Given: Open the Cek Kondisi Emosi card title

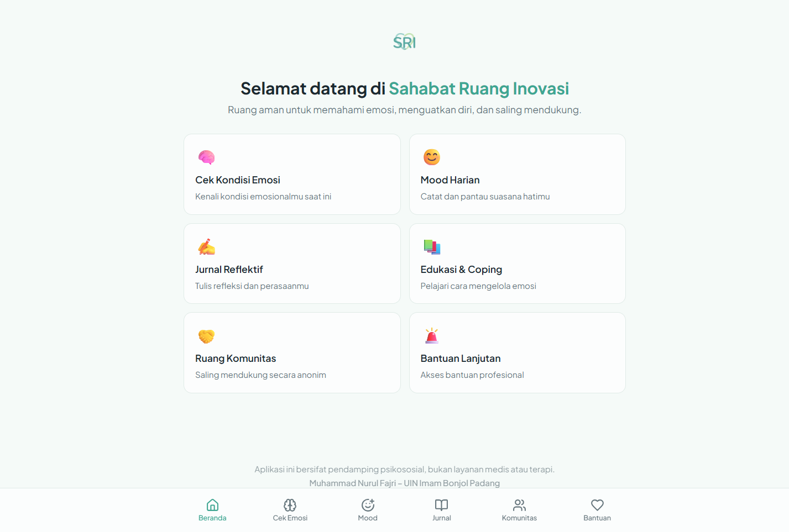Looking at the screenshot, I should [x=238, y=180].
